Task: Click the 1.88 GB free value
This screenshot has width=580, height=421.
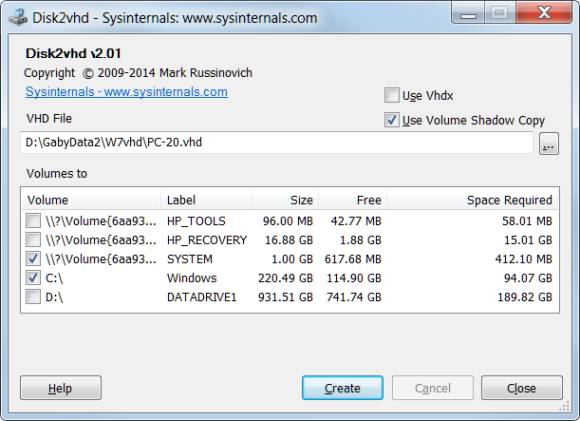Action: click(360, 240)
